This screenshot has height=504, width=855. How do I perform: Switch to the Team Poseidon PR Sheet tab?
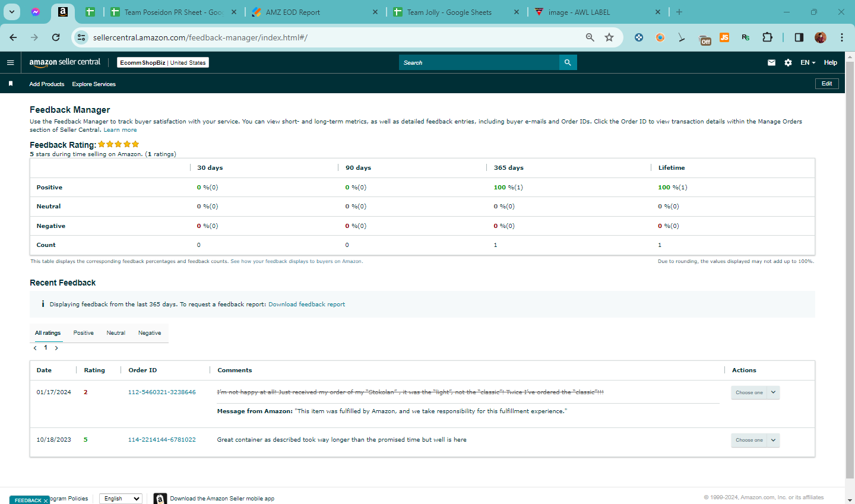172,12
